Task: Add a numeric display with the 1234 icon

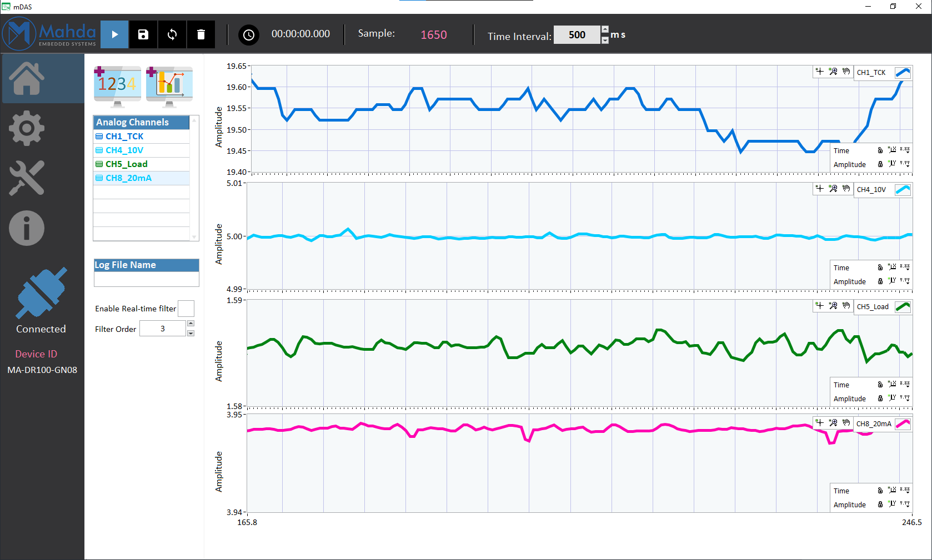Action: click(x=117, y=87)
